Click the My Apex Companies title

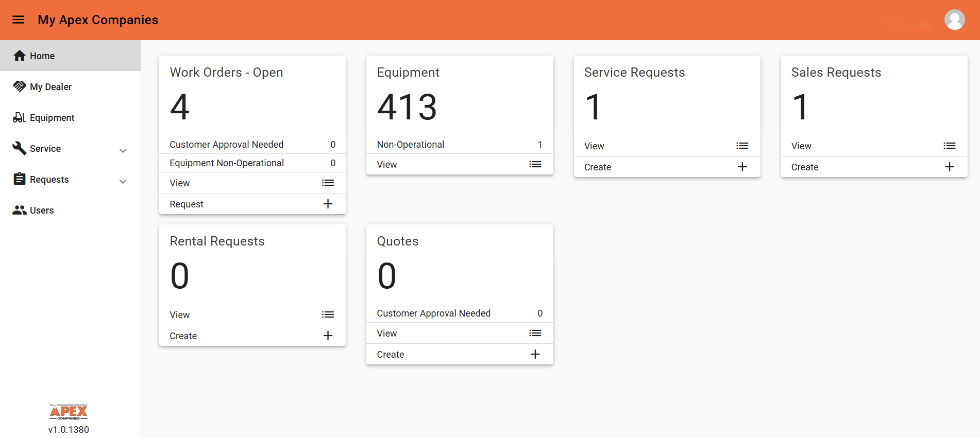point(98,20)
